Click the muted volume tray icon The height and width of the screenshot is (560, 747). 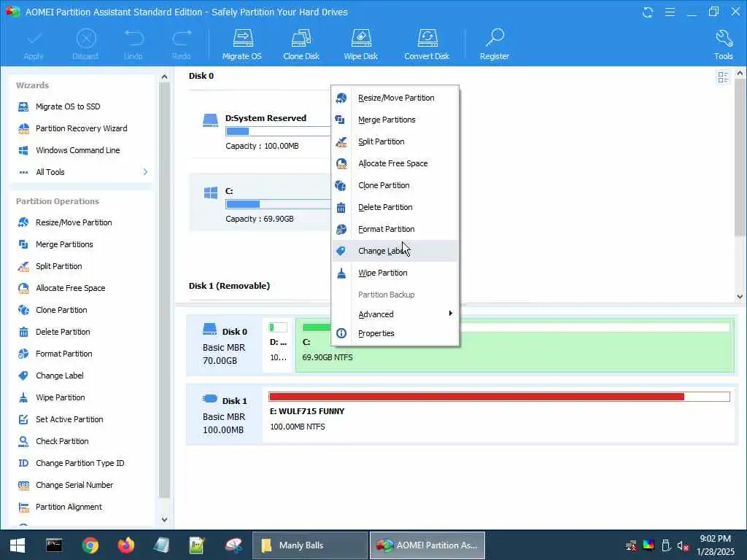[x=683, y=545]
